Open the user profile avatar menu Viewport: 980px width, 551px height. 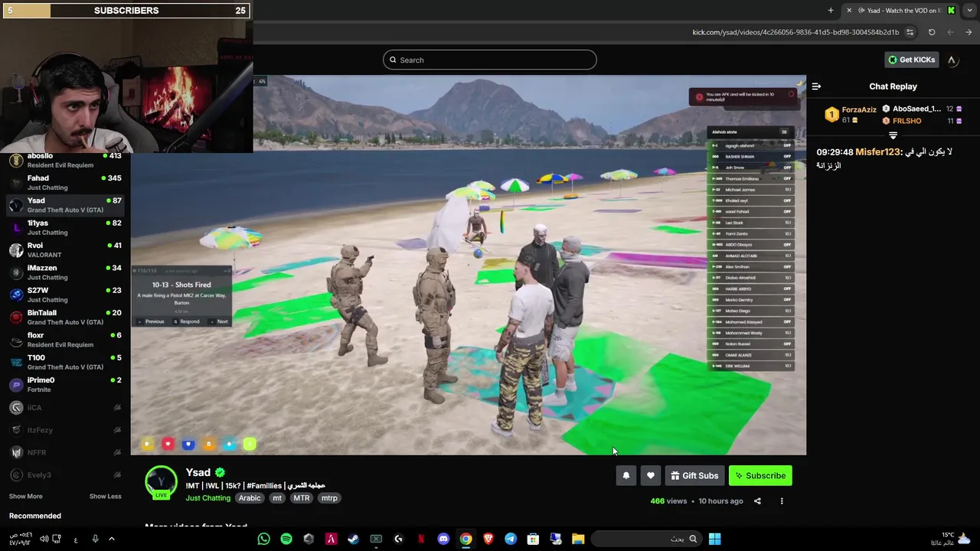[x=952, y=60]
